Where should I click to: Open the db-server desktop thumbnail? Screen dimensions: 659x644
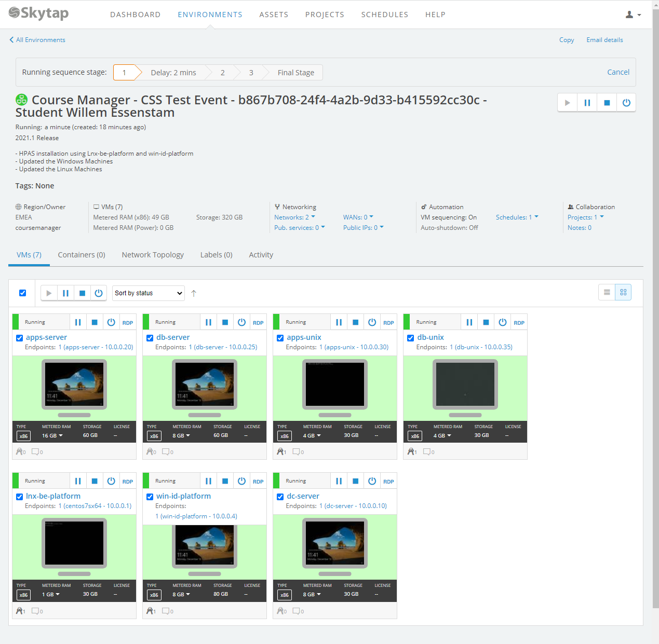[x=205, y=384]
